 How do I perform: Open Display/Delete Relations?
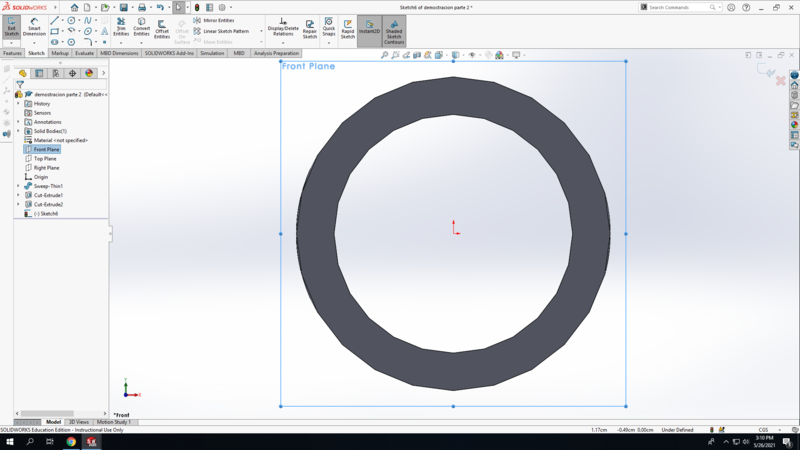click(x=283, y=28)
